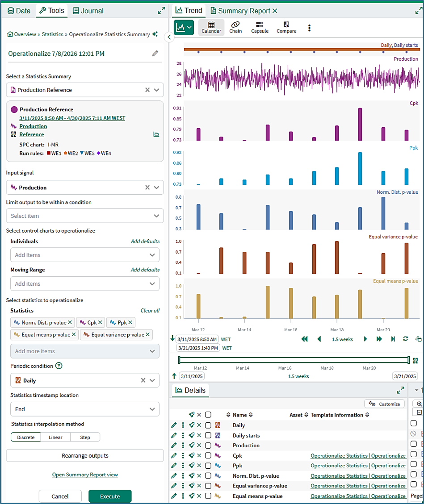Select the Linear interpolation method
Screen dimensions: 424x504
point(55,437)
